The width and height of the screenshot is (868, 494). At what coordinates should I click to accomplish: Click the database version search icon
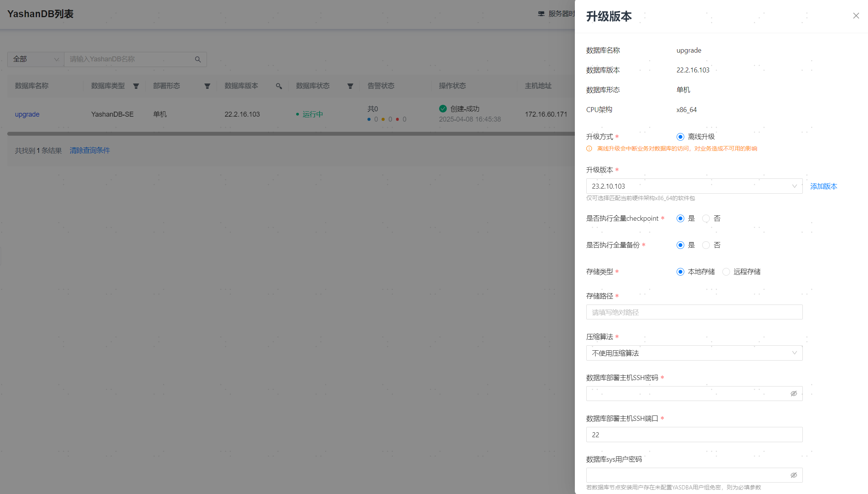point(279,86)
